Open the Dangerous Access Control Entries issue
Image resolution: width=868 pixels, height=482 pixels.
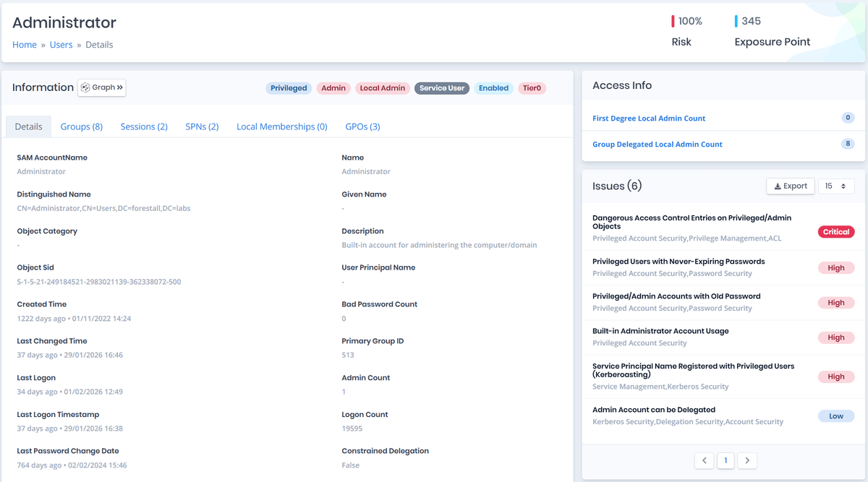pyautogui.click(x=692, y=222)
